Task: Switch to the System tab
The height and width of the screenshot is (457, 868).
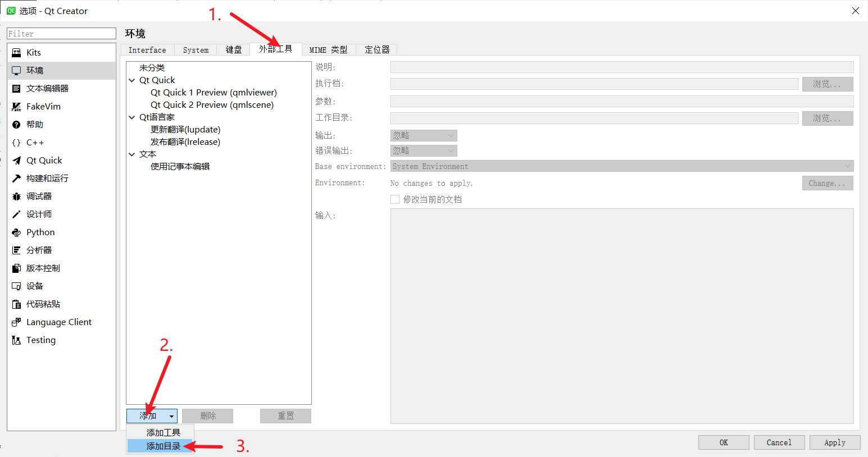Action: tap(196, 50)
